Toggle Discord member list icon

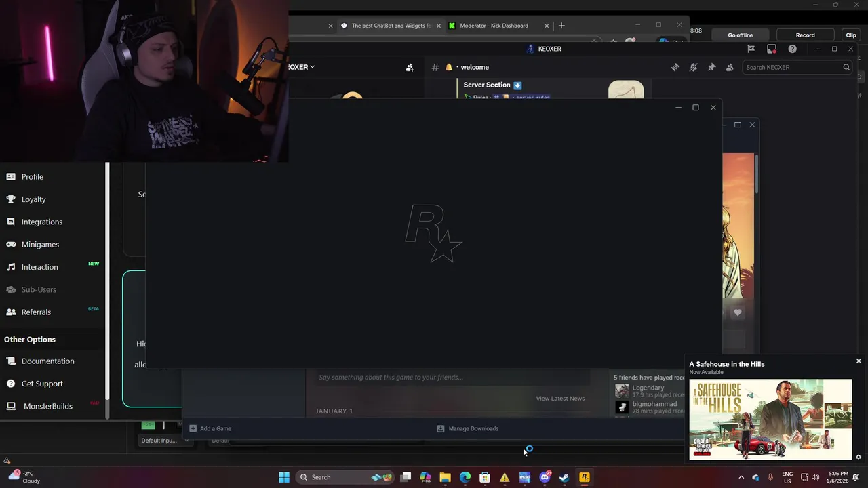(730, 67)
